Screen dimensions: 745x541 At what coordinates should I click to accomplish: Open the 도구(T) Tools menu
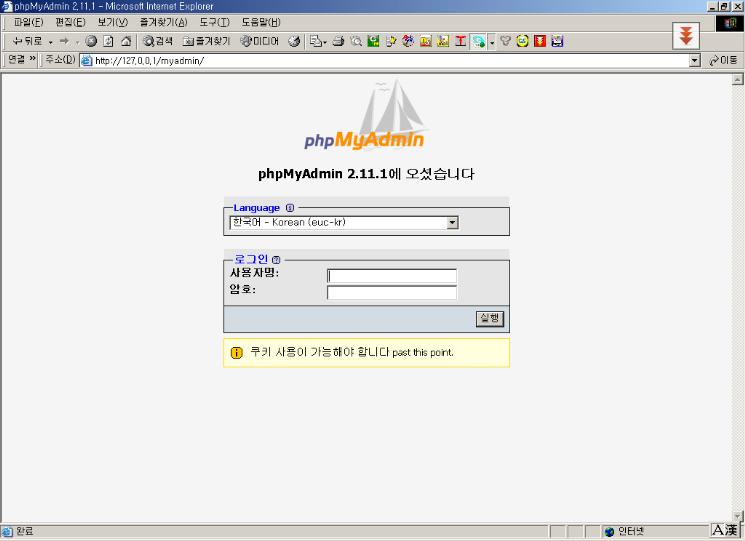[214, 22]
